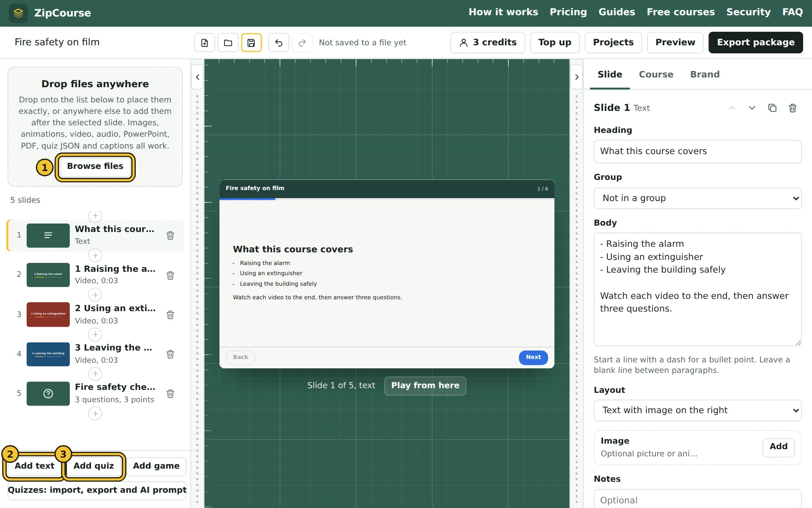This screenshot has width=812, height=508.
Task: Collapse the left slide list panel
Action: click(198, 77)
